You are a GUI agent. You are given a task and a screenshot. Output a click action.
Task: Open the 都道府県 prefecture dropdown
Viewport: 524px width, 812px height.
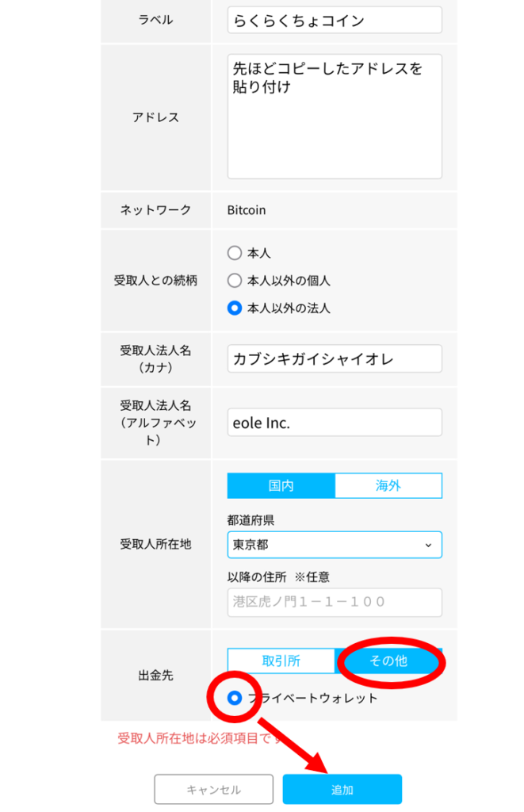pos(334,545)
